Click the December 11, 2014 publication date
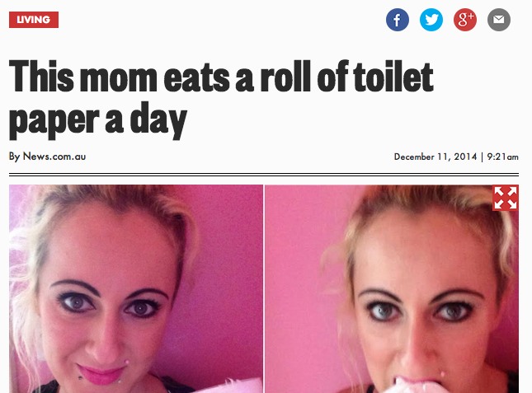The width and height of the screenshot is (532, 393). (435, 157)
